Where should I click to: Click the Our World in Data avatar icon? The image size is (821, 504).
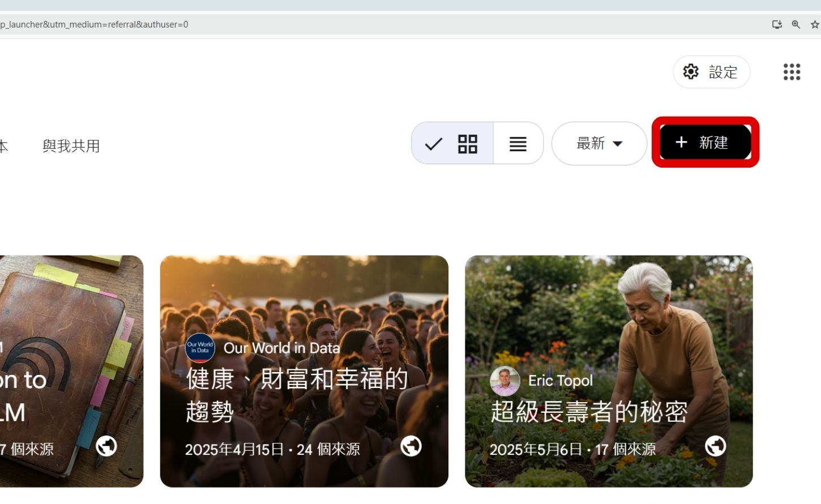199,348
